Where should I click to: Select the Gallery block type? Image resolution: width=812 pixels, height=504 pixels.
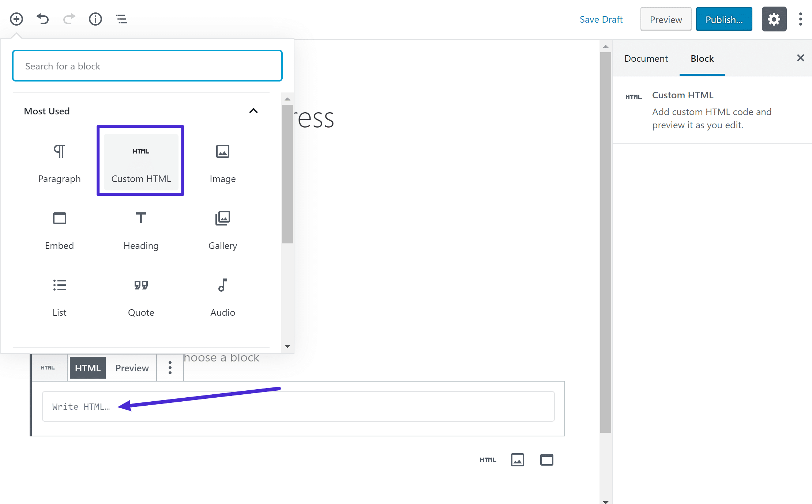tap(223, 228)
